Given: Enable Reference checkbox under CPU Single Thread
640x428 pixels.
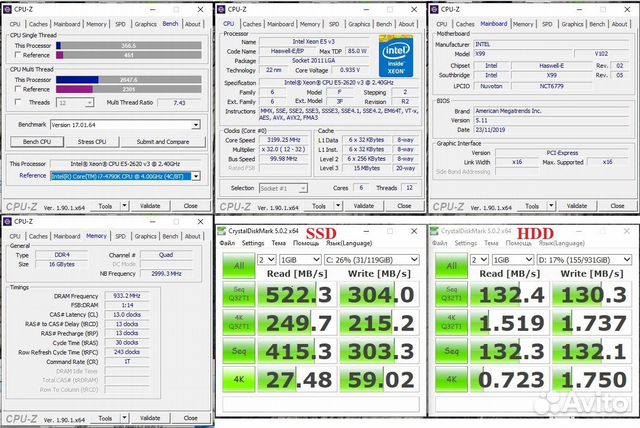Looking at the screenshot, I should pos(18,55).
